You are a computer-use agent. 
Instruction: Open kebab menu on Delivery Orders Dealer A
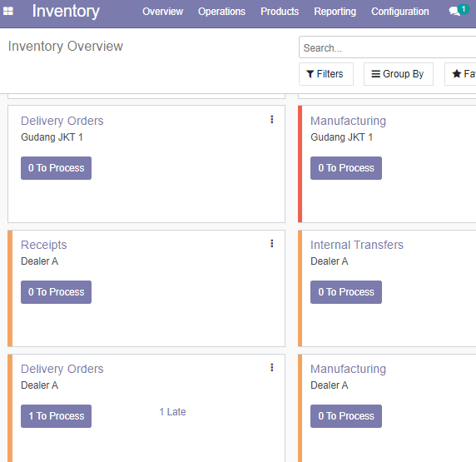(271, 368)
